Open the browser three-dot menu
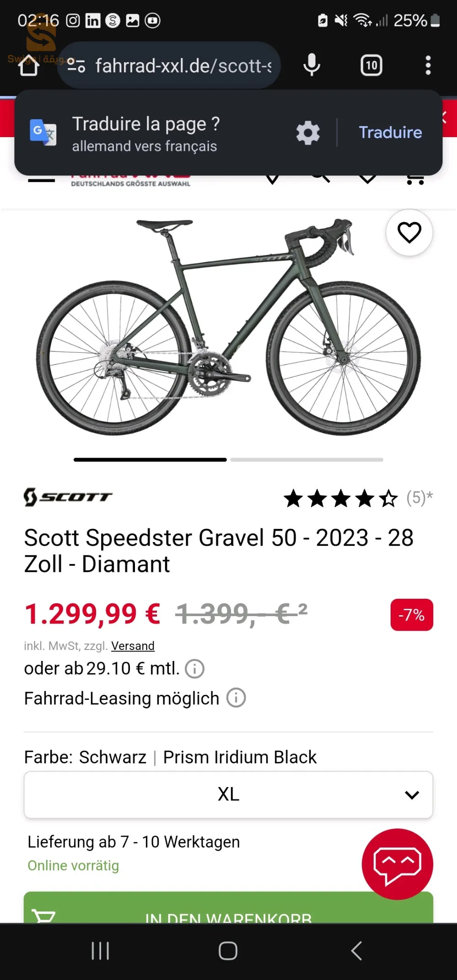 [x=428, y=65]
